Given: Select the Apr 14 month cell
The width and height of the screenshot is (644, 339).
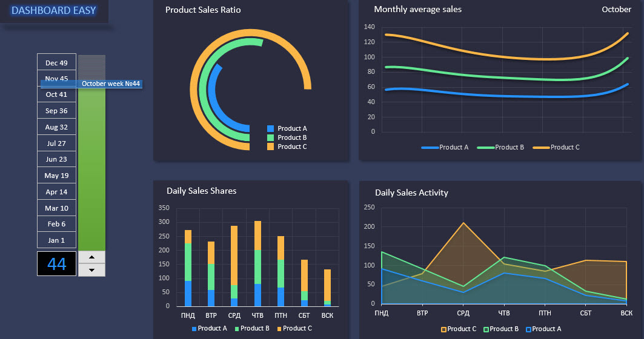Looking at the screenshot, I should point(57,192).
